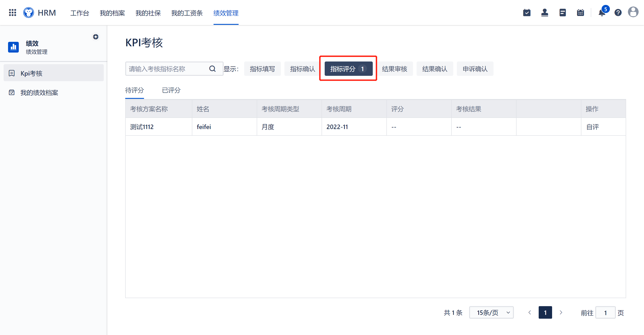This screenshot has height=335, width=644.
Task: Show the 结果审核 stage
Action: [x=394, y=69]
